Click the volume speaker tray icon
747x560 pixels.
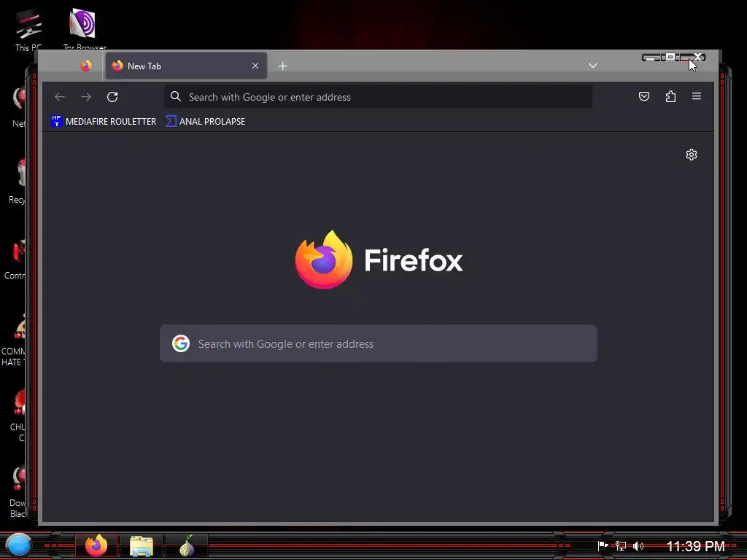tap(638, 545)
